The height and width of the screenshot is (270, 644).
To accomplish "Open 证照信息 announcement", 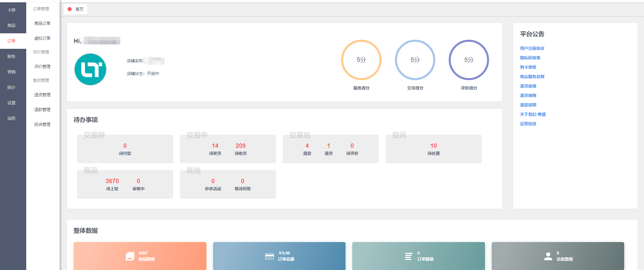I will 528,124.
